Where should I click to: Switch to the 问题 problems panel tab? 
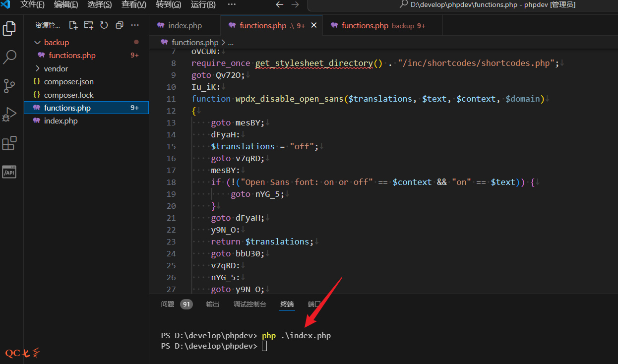pos(168,304)
